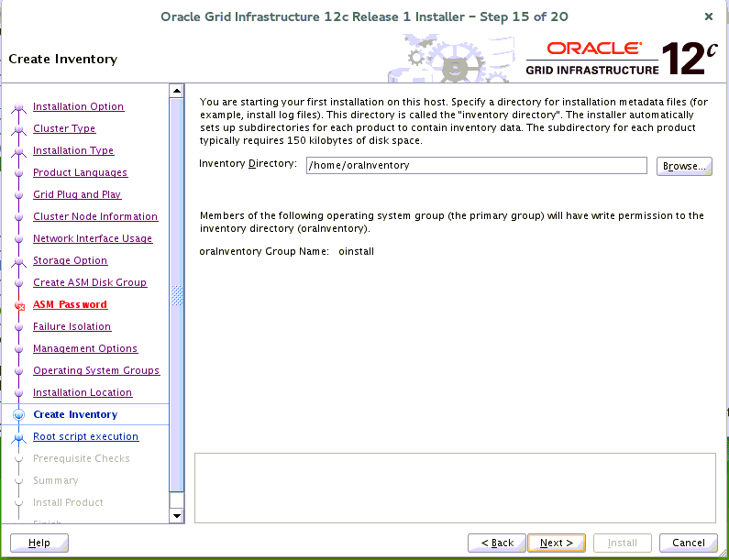This screenshot has width=729, height=560.
Task: Open the Installation Type step
Action: point(73,150)
